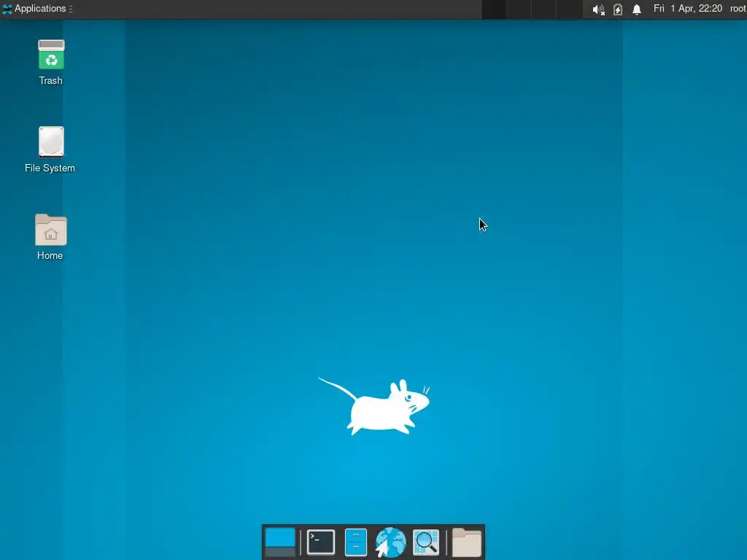Open the notifications bell icon
The width and height of the screenshot is (747, 560).
coord(636,9)
